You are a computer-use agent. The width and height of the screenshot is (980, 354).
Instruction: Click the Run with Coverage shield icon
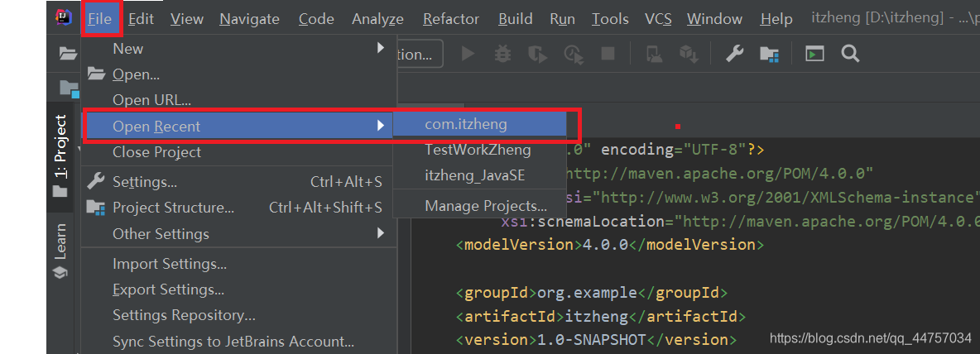click(x=537, y=55)
